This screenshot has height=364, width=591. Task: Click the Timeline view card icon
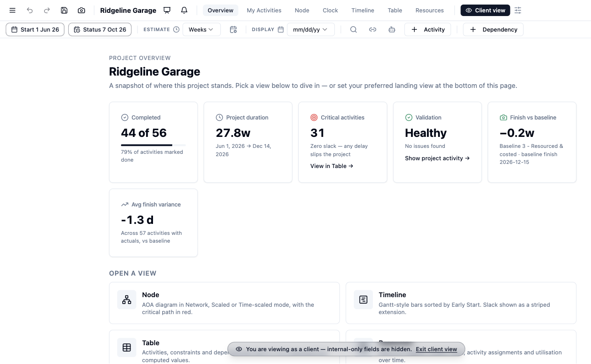pos(363,299)
